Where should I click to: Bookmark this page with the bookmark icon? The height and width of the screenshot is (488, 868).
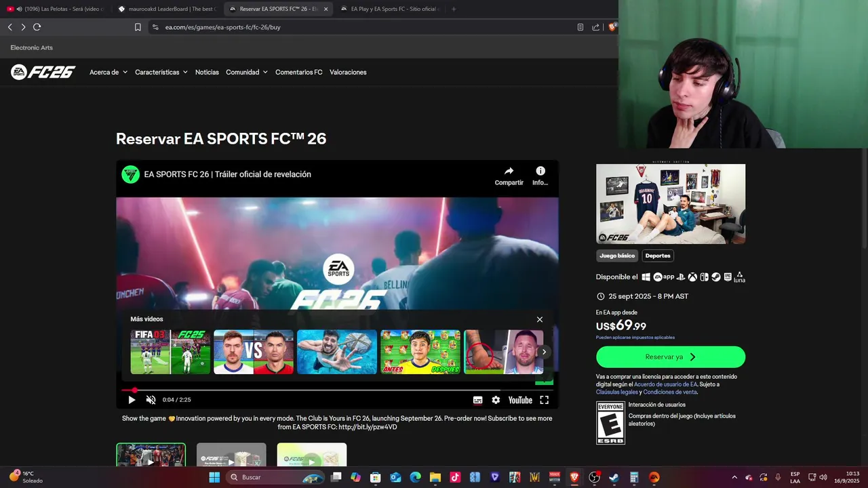[138, 27]
